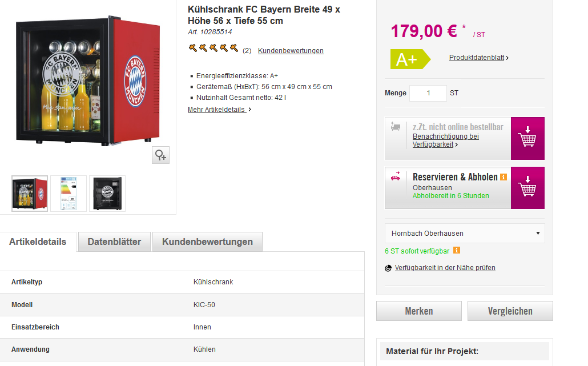Click the info icon beside 6 ST sofort verfügbar
Image resolution: width=588 pixels, height=366 pixels.
click(x=456, y=250)
